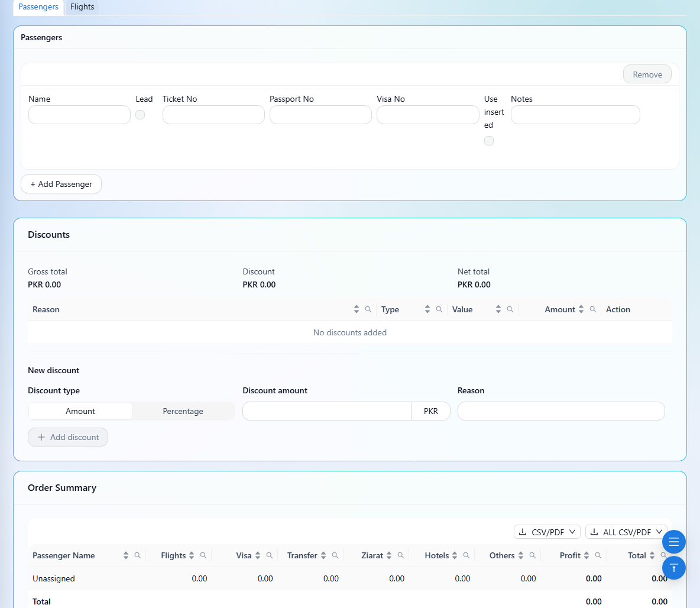Sort discounts by the Type column
This screenshot has width=700, height=608.
[427, 309]
